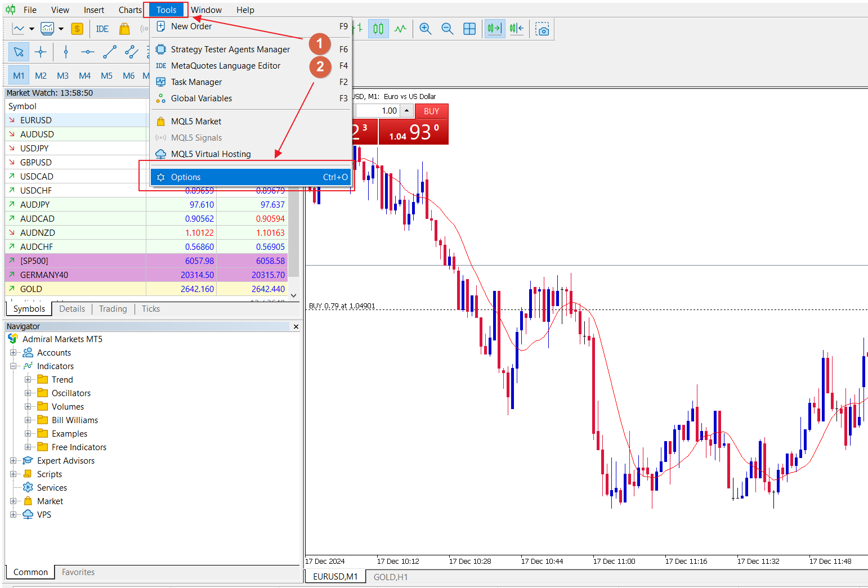Screen dimensions: 868x588
Task: Open the profiles dropdown arrow
Action: click(x=61, y=29)
